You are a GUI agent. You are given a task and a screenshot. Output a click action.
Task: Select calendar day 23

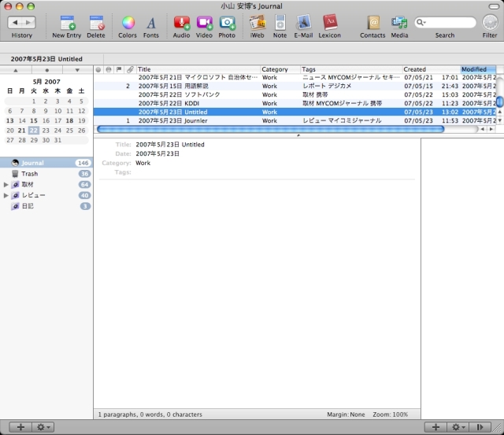click(x=46, y=131)
